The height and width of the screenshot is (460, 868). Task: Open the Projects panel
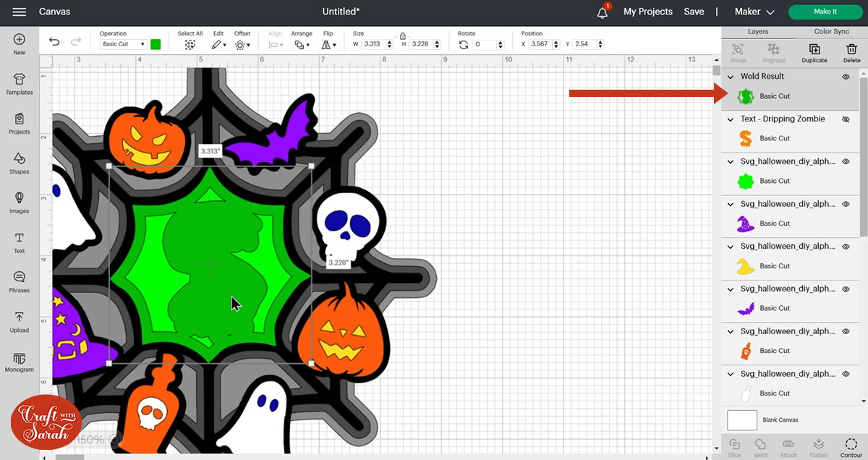point(20,124)
